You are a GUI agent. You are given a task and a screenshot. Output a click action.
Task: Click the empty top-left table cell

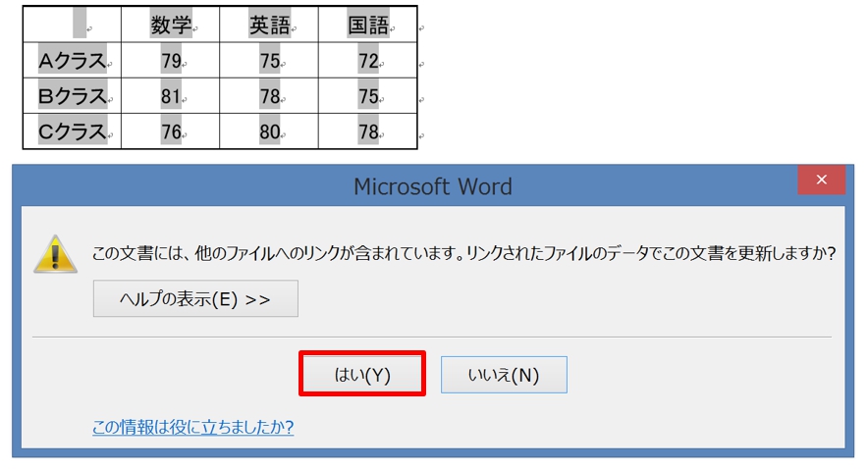[x=72, y=25]
